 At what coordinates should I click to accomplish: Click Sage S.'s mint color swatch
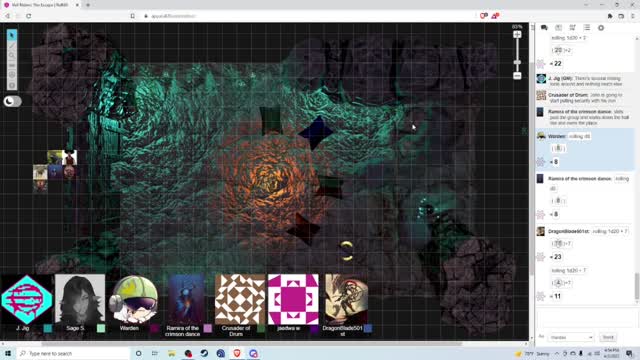(101, 328)
